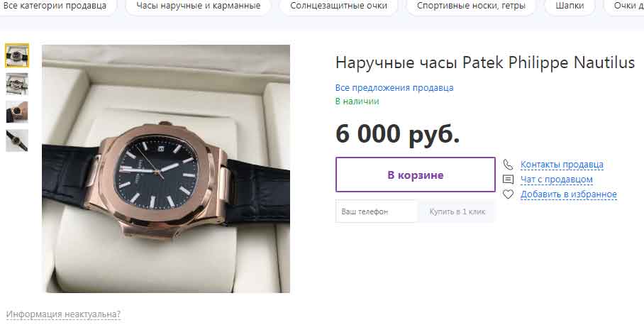Screen dimensions: 644x325
Task: Open the Контакты продавца link
Action: coord(562,165)
